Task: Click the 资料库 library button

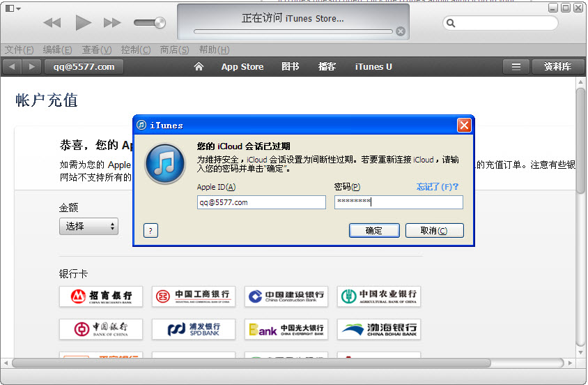Action: coord(557,67)
